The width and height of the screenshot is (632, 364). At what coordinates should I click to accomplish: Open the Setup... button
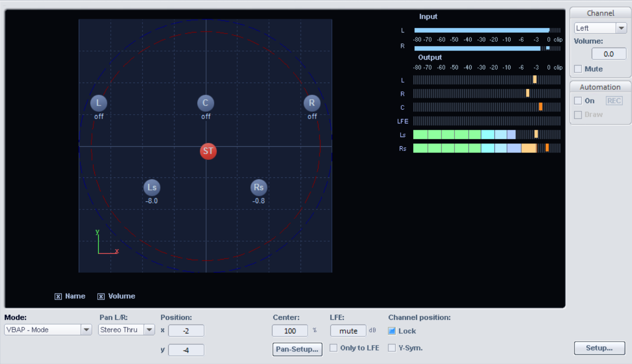click(x=599, y=348)
